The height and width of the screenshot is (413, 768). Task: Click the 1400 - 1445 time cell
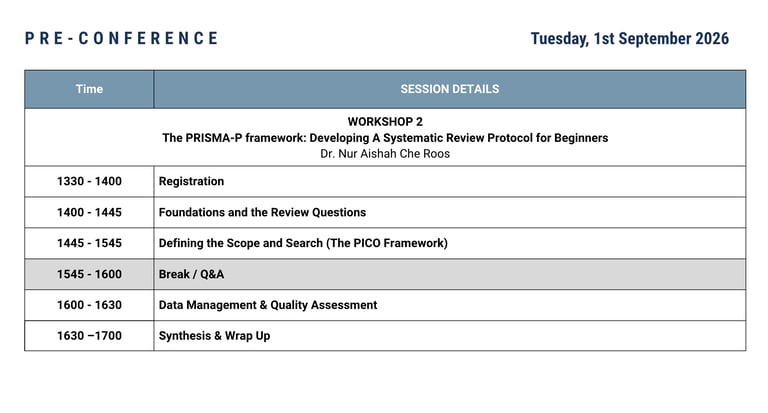pyautogui.click(x=89, y=212)
